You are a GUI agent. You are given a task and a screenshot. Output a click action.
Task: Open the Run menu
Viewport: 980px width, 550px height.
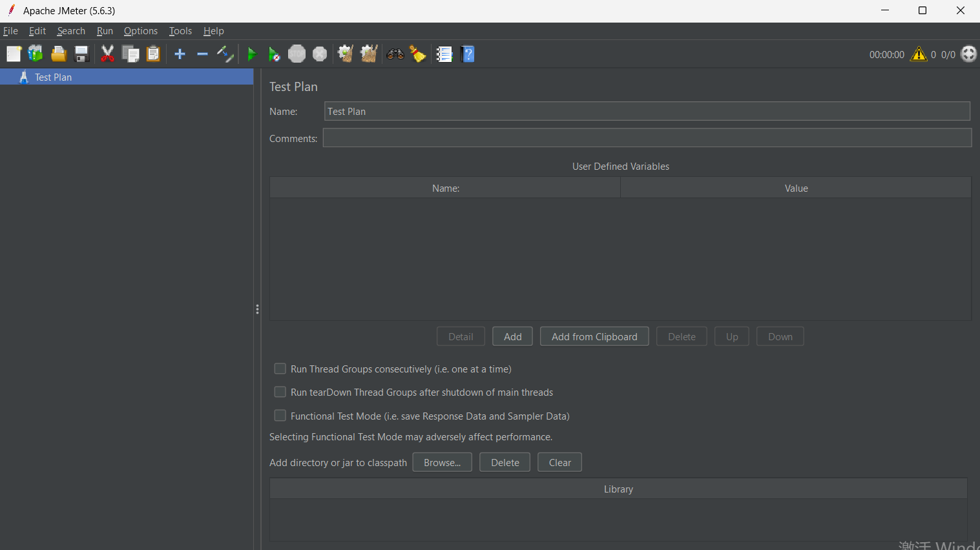(x=105, y=31)
